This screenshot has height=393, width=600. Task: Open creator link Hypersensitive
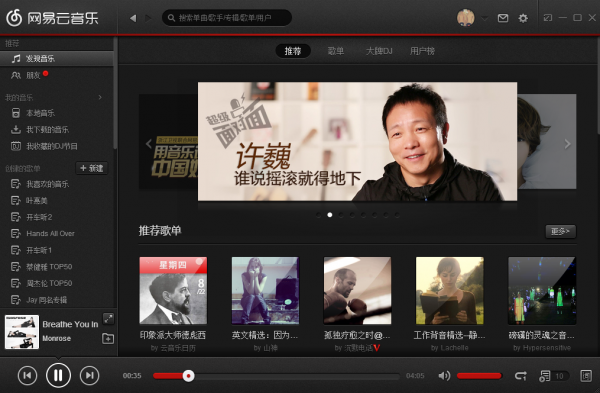point(546,348)
